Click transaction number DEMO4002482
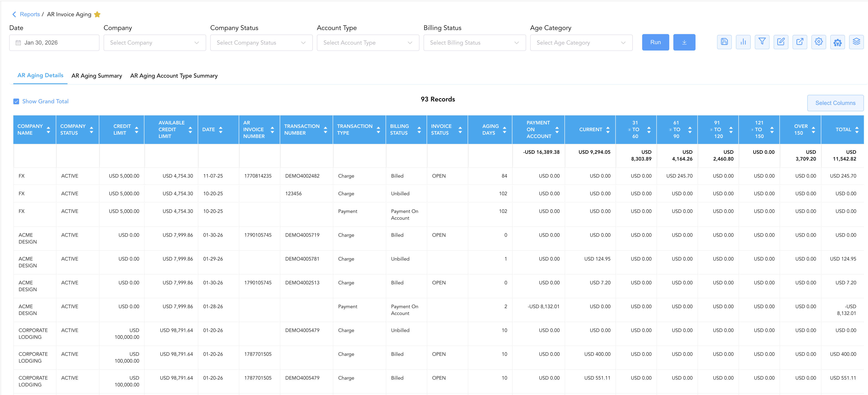The height and width of the screenshot is (395, 868). 302,176
